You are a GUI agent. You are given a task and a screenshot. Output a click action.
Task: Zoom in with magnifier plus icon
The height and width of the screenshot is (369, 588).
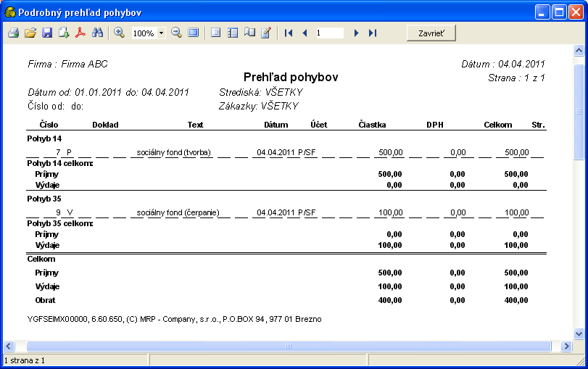click(120, 33)
